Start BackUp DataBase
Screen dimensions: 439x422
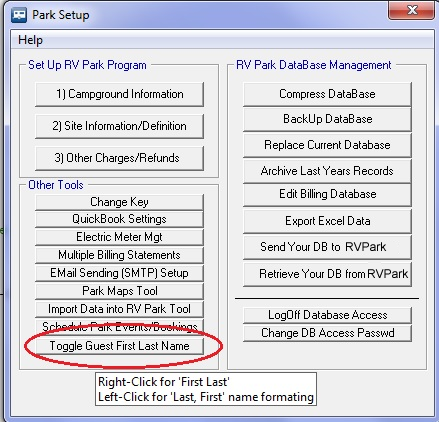[327, 119]
